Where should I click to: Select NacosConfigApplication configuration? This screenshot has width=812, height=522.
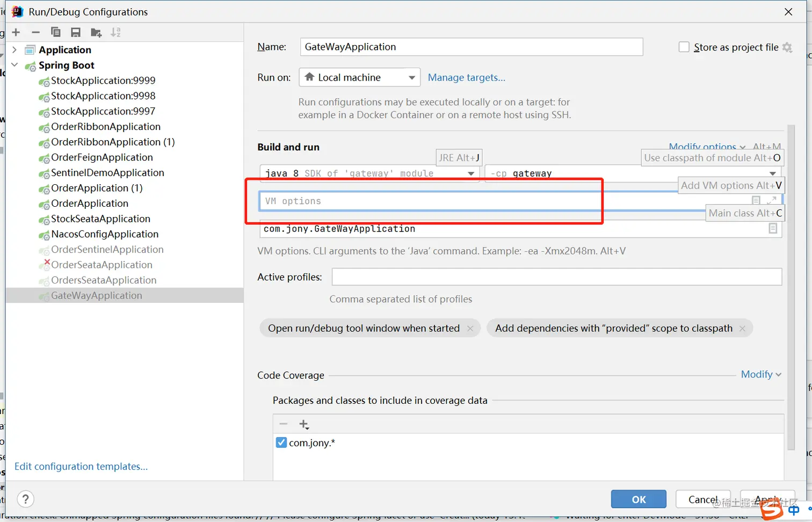(x=105, y=234)
